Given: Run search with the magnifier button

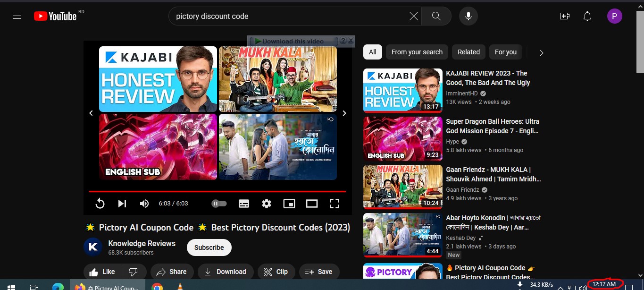Looking at the screenshot, I should (436, 16).
